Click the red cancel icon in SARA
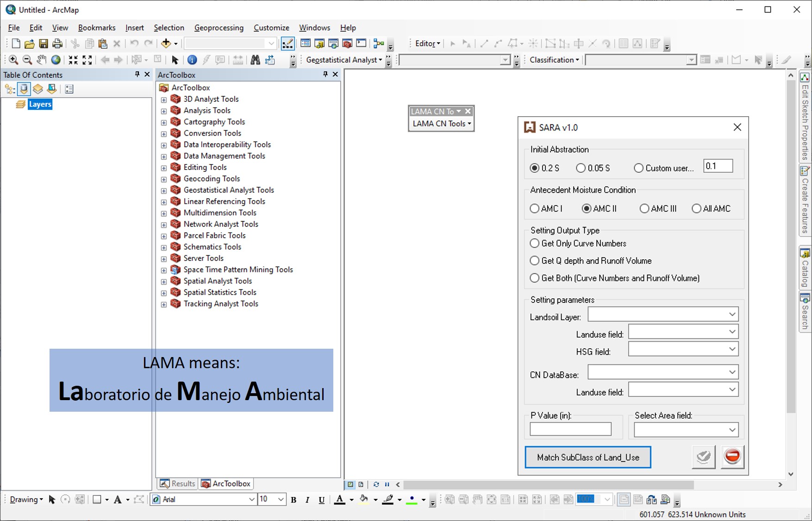The height and width of the screenshot is (521, 812). pyautogui.click(x=732, y=457)
